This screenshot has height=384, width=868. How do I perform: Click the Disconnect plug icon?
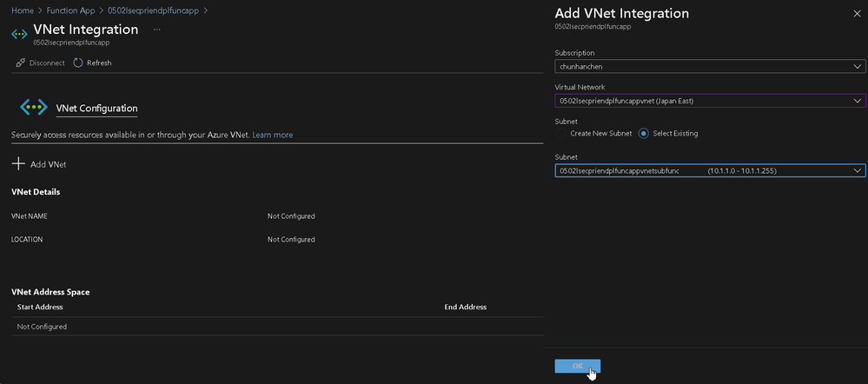click(x=21, y=63)
